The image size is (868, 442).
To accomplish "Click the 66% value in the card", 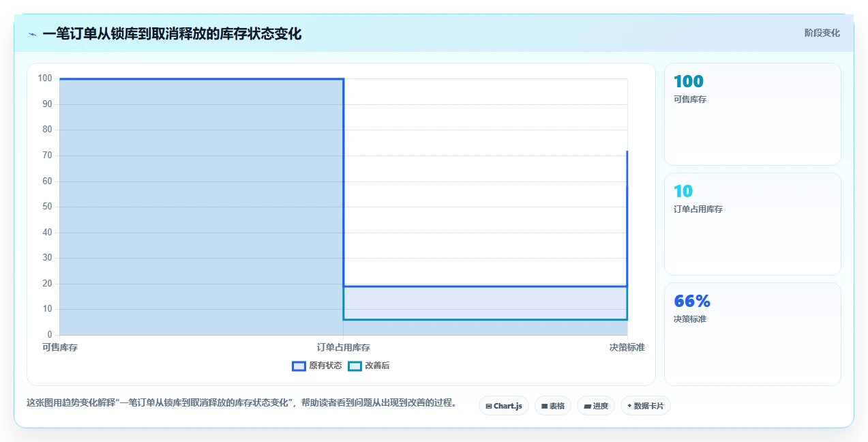I will 692,301.
